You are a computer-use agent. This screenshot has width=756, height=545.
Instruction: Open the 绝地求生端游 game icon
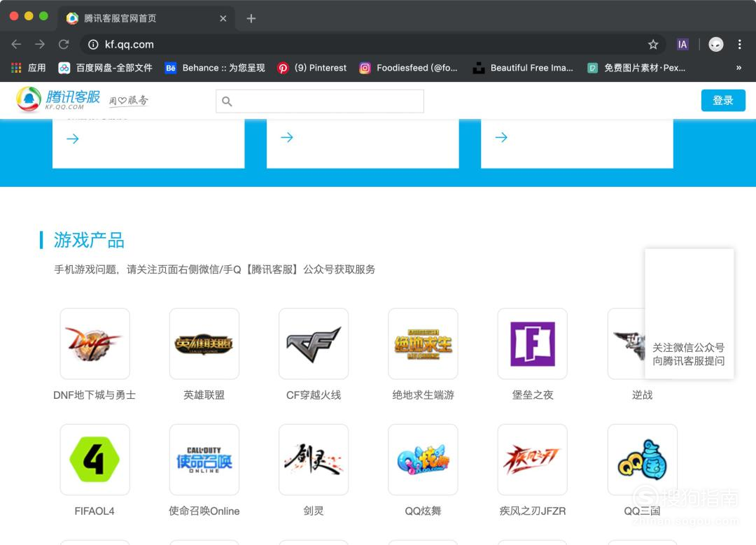[423, 344]
